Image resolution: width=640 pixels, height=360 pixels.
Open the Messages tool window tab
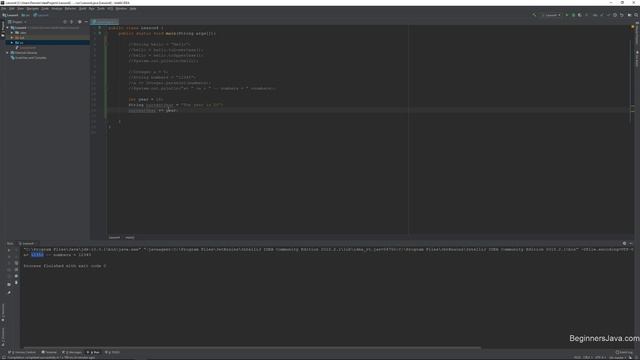click(x=72, y=352)
